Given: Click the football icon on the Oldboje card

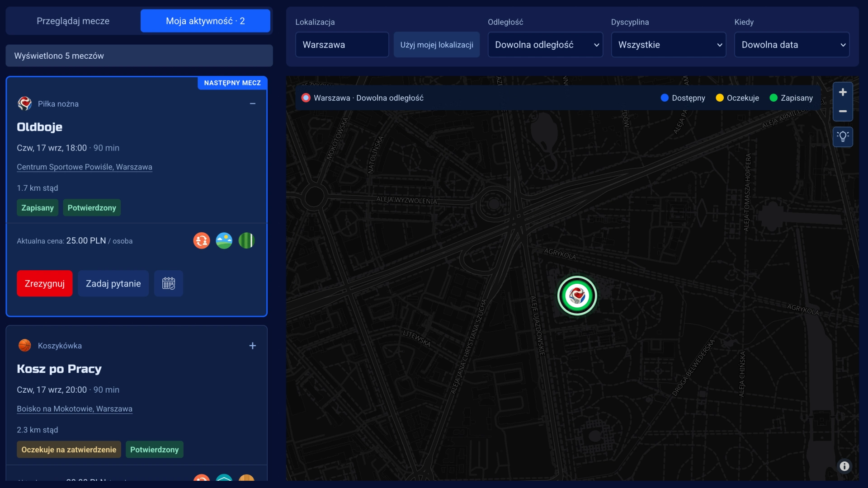Looking at the screenshot, I should [x=25, y=103].
